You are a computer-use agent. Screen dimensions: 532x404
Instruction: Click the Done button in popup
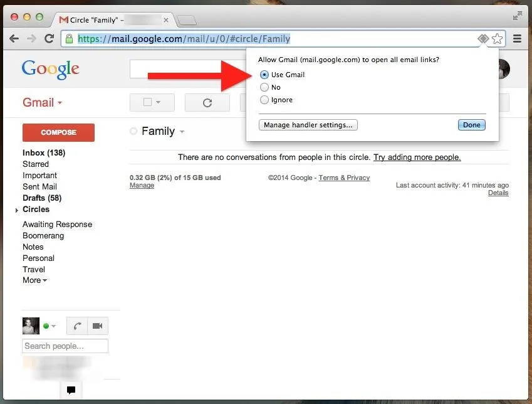pyautogui.click(x=472, y=125)
